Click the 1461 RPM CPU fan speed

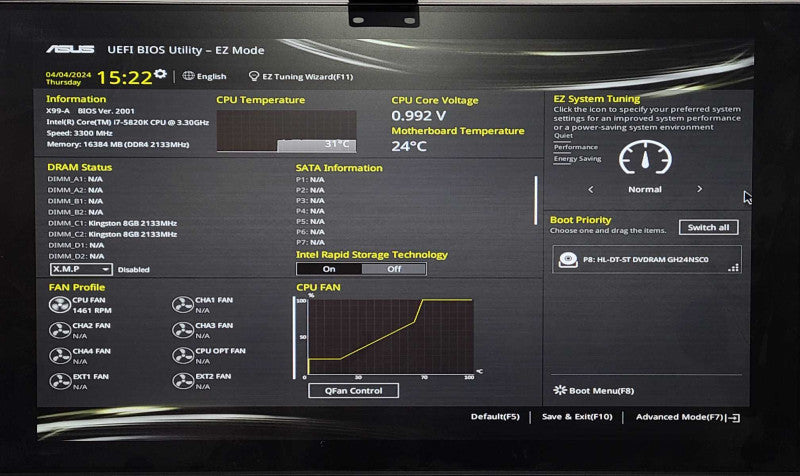click(x=92, y=310)
